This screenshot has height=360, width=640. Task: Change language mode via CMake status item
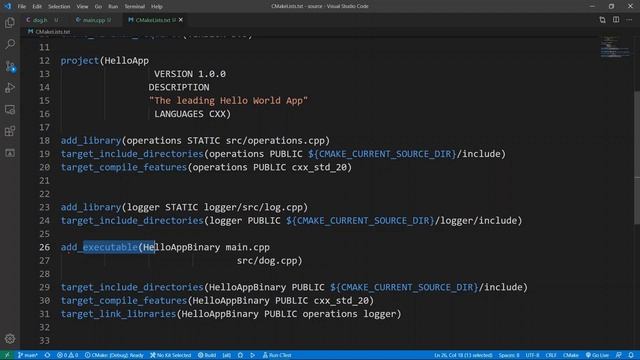(x=571, y=355)
